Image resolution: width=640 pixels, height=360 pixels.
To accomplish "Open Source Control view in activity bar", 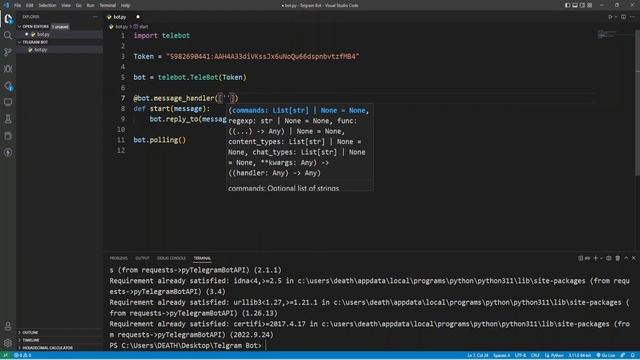I will point(8,52).
